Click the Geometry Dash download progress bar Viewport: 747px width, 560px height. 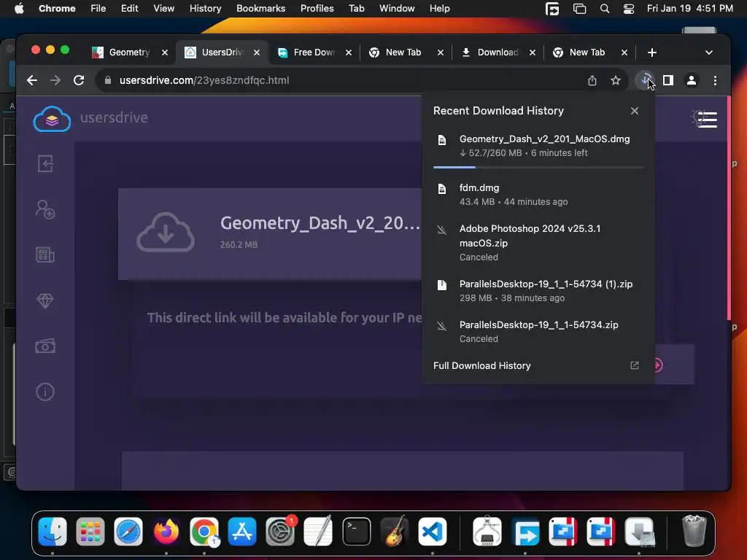click(x=538, y=167)
